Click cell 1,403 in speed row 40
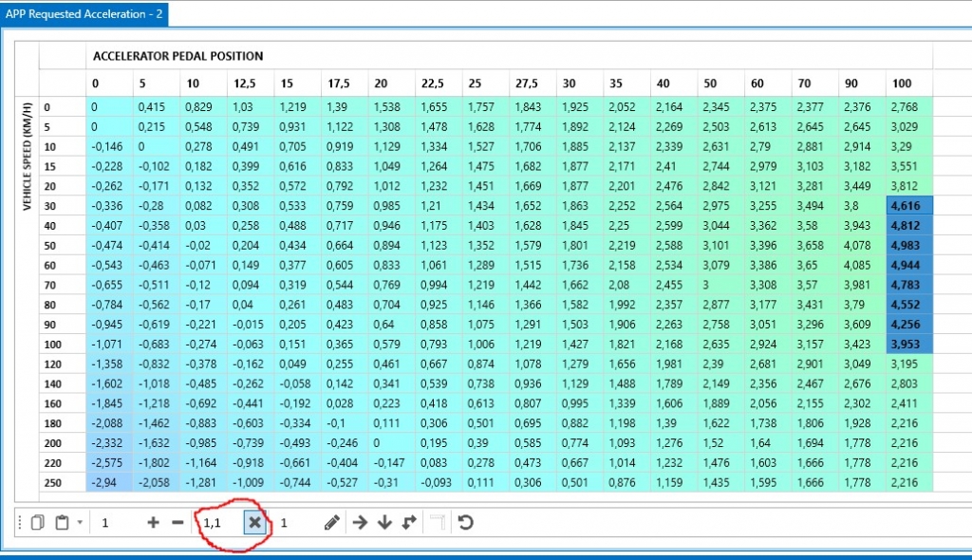 coord(485,226)
